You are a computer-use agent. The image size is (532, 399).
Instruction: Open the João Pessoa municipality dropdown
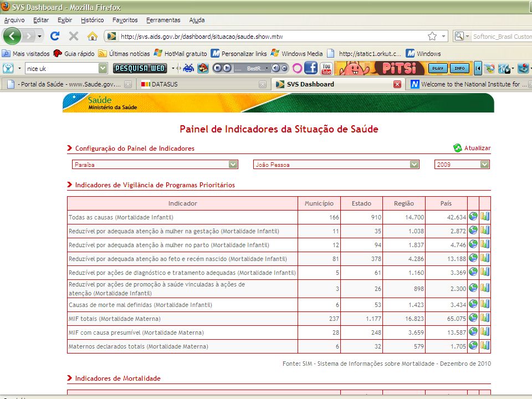(336, 165)
